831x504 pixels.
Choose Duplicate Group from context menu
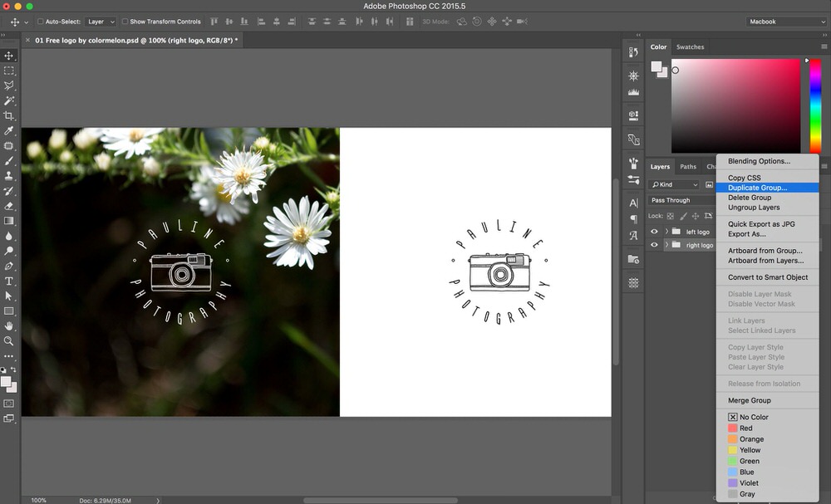coord(767,188)
